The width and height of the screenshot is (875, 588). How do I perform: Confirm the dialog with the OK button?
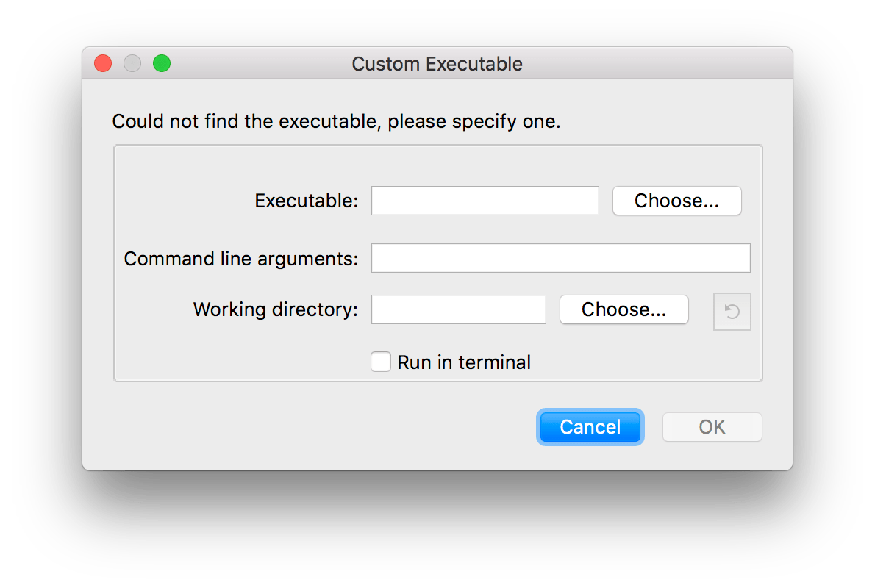pos(712,427)
